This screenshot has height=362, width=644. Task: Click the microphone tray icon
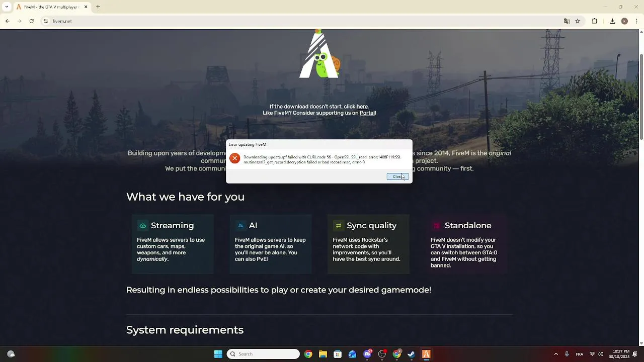point(567,354)
